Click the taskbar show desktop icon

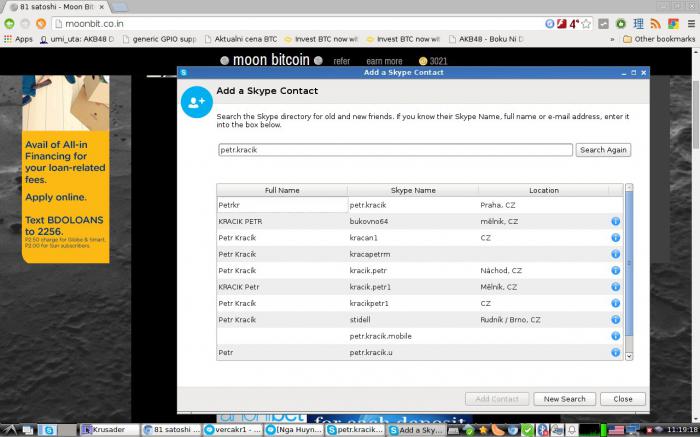tap(28, 430)
